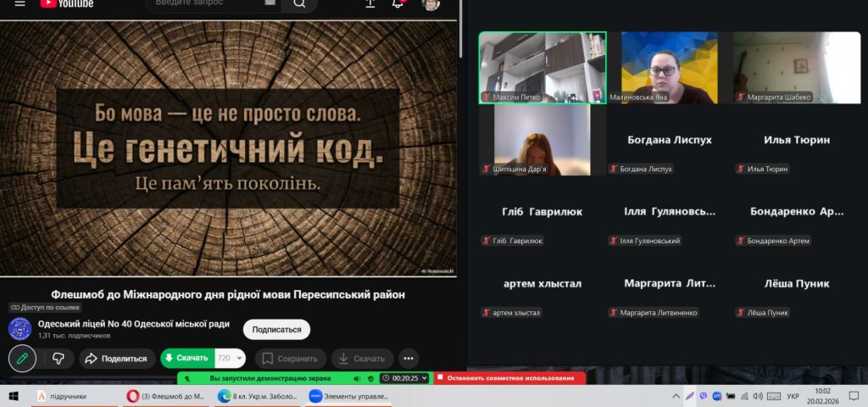The image size is (868, 407).
Task: Open the three-dot more actions menu
Action: (409, 359)
